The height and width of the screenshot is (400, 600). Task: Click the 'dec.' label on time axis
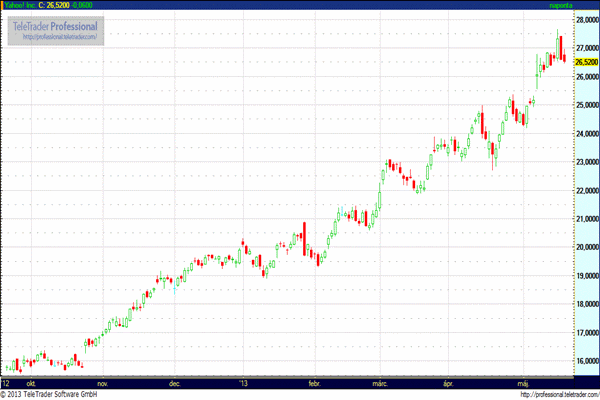[174, 382]
